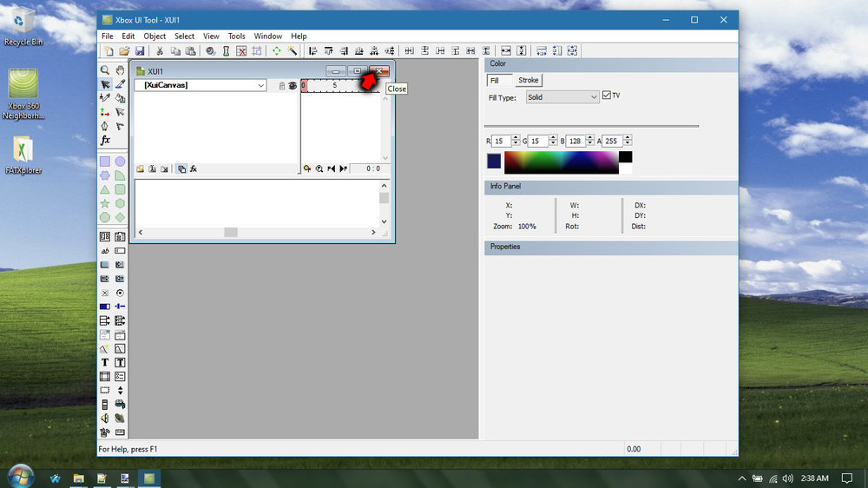Viewport: 868px width, 488px height.
Task: Click the Paste toolbar icon
Action: point(190,51)
